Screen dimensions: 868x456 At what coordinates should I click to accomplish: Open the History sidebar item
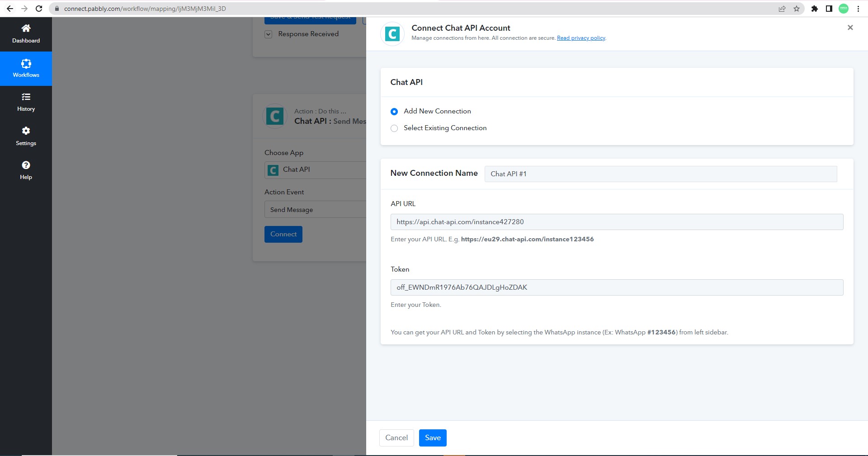pyautogui.click(x=26, y=102)
